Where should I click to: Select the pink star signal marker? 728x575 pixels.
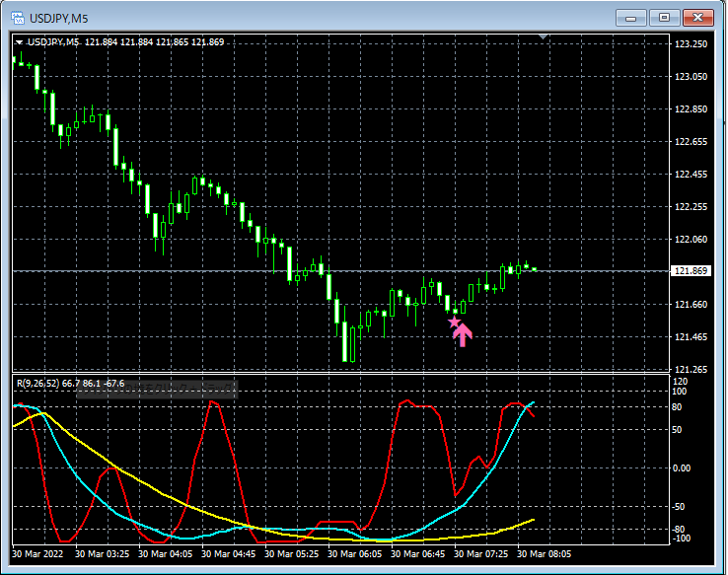pyautogui.click(x=454, y=322)
